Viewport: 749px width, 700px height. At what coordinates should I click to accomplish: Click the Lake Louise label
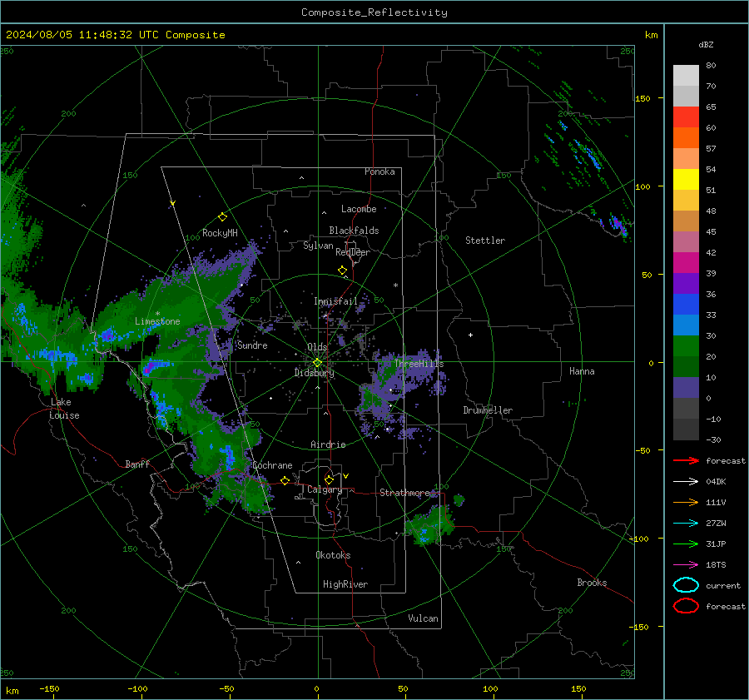click(x=64, y=409)
